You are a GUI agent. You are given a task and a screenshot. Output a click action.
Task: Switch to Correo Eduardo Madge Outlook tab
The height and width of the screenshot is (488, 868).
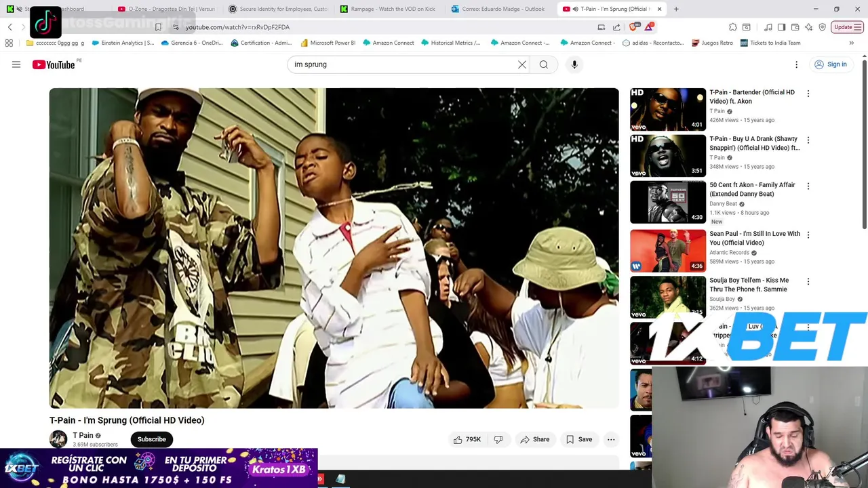pyautogui.click(x=500, y=9)
